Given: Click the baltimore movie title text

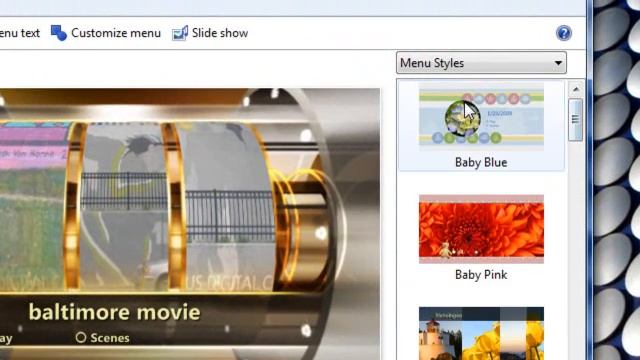Looking at the screenshot, I should (x=115, y=312).
